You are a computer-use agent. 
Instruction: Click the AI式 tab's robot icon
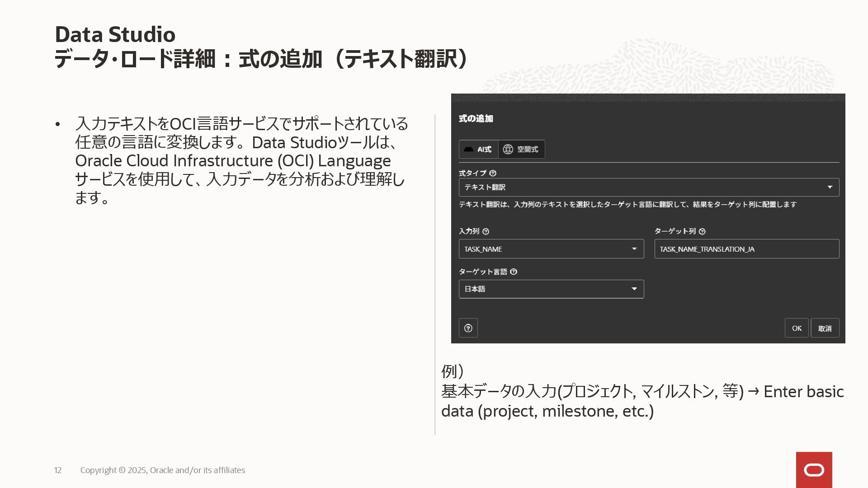click(x=468, y=149)
